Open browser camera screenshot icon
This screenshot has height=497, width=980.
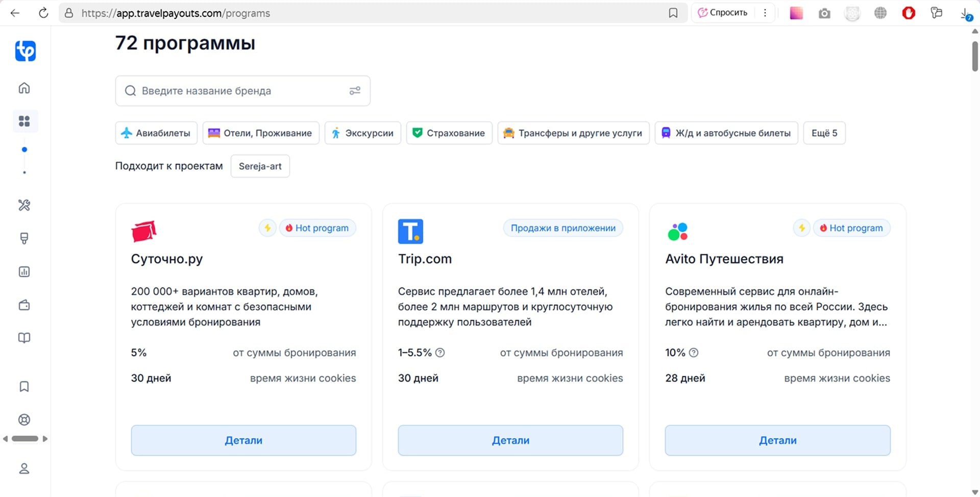tap(824, 13)
